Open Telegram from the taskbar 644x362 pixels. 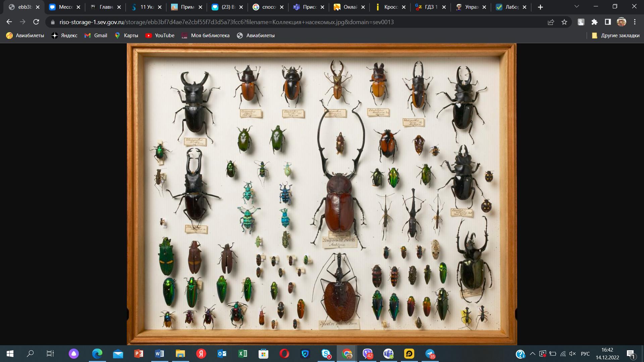coord(430,354)
